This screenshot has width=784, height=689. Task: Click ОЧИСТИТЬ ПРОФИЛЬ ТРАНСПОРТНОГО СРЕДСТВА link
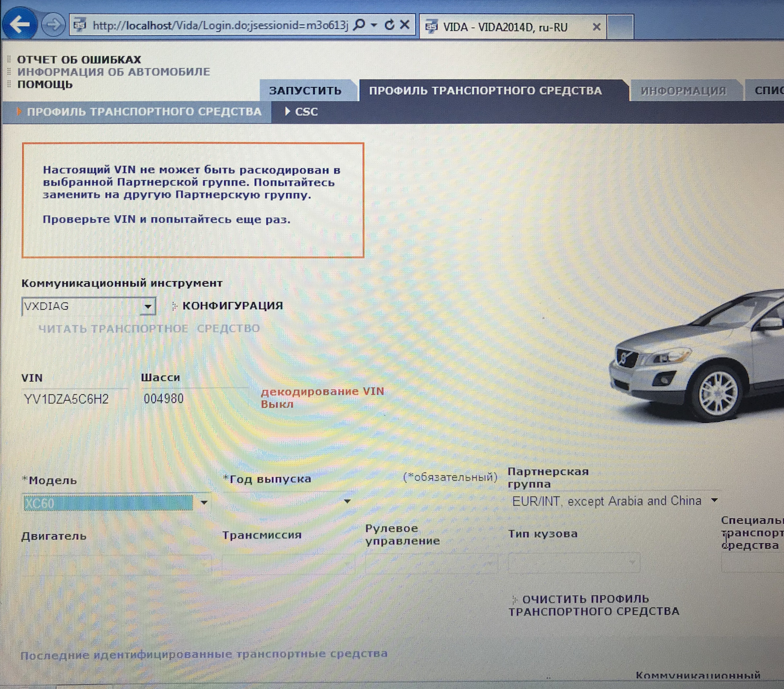593,605
